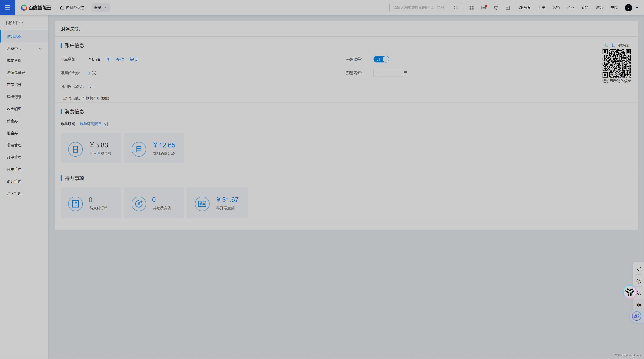The width and height of the screenshot is (644, 359).
Task: Switch language with the En icon
Action: click(x=508, y=8)
